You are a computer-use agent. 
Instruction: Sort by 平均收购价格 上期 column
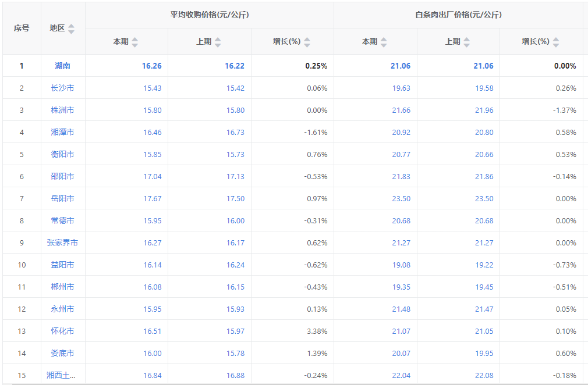[x=218, y=42]
